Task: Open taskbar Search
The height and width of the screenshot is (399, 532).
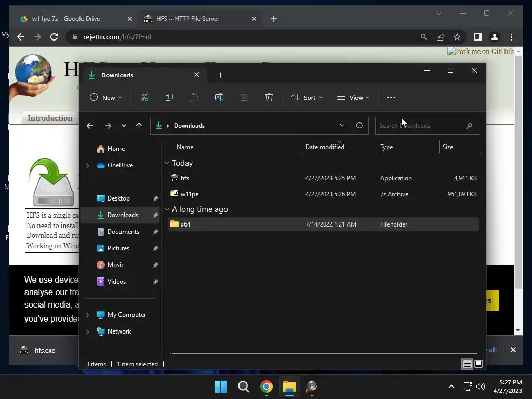Action: click(244, 387)
